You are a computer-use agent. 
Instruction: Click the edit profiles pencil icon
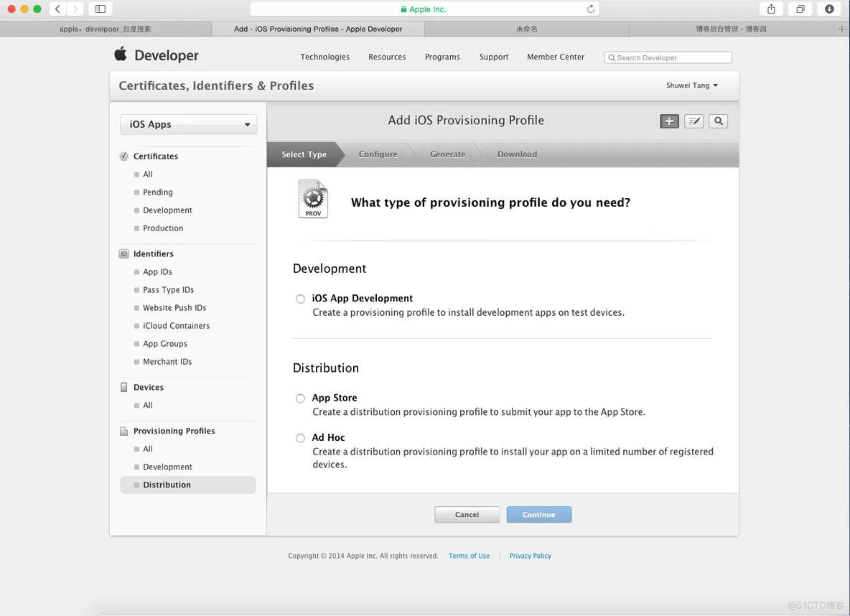pos(694,121)
